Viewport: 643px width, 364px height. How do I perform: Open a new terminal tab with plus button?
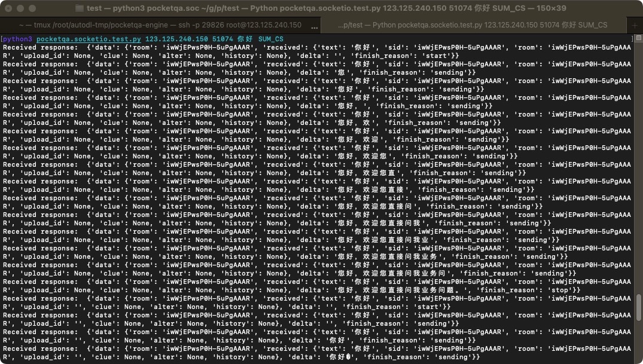(635, 25)
